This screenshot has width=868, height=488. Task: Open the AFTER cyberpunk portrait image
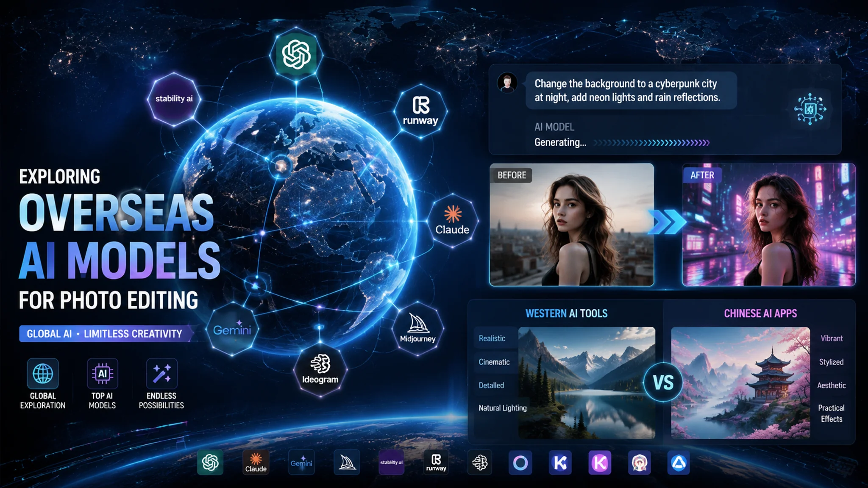(x=769, y=225)
